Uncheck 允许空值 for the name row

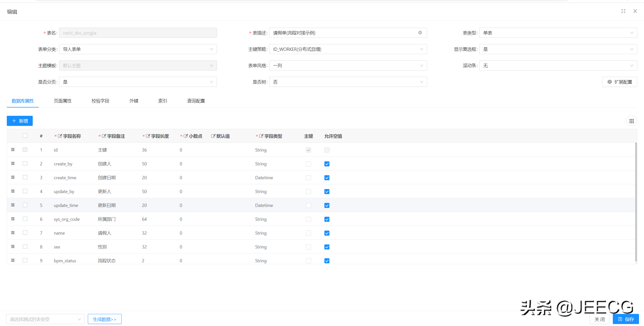327,233
